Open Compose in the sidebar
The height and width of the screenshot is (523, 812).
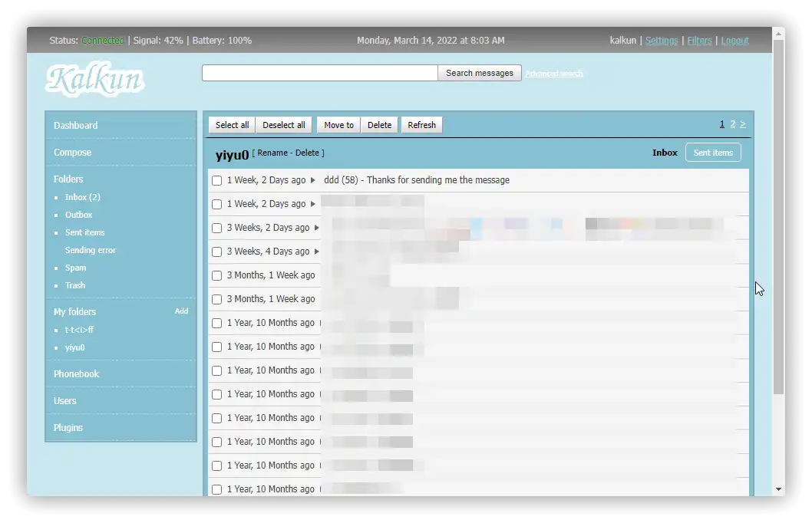tap(72, 153)
